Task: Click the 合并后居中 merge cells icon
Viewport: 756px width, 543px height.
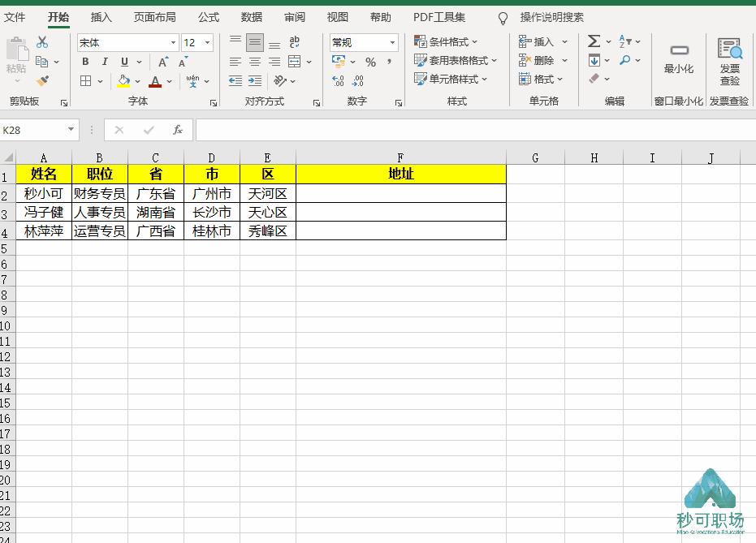Action: coord(296,62)
